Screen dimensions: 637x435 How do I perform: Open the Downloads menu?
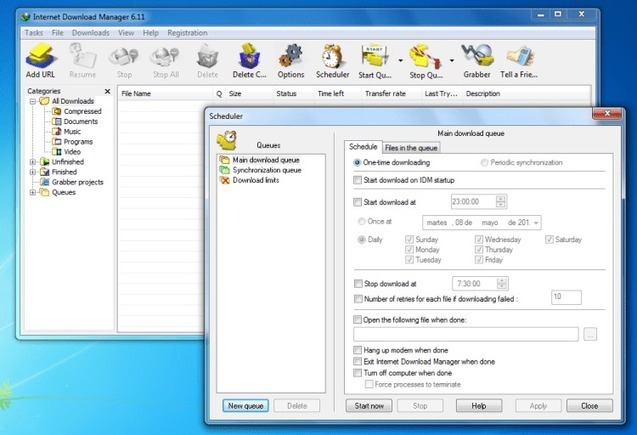(x=91, y=33)
